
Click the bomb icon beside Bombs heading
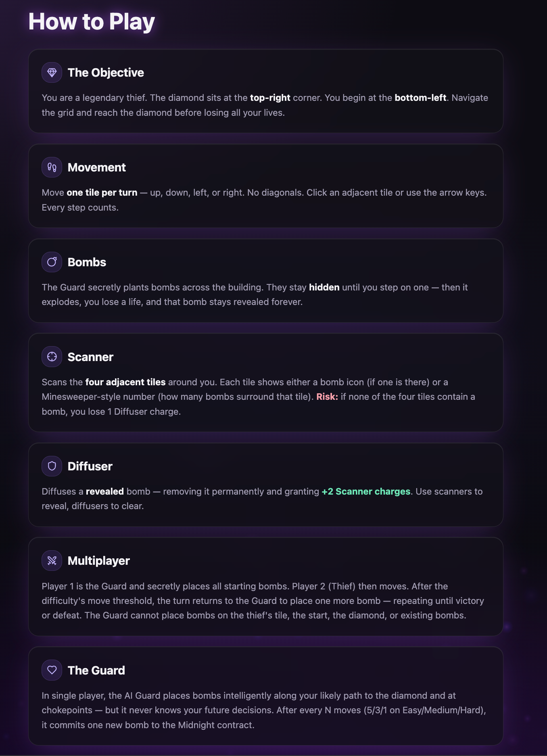click(52, 262)
